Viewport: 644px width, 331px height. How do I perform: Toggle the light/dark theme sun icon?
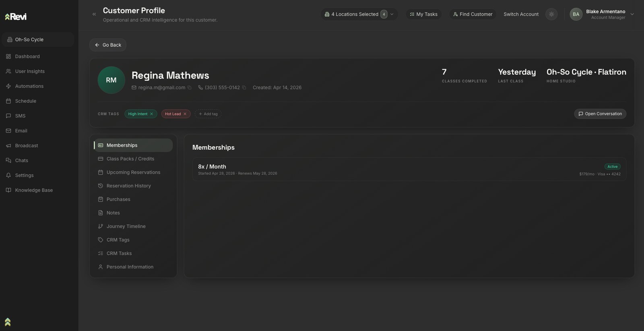(x=551, y=14)
